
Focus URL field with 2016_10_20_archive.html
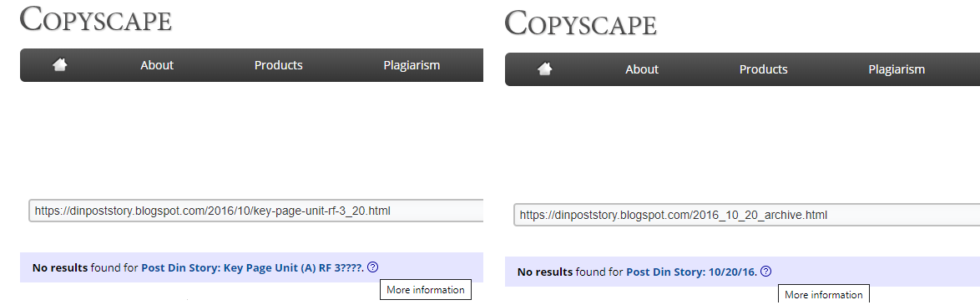click(747, 216)
